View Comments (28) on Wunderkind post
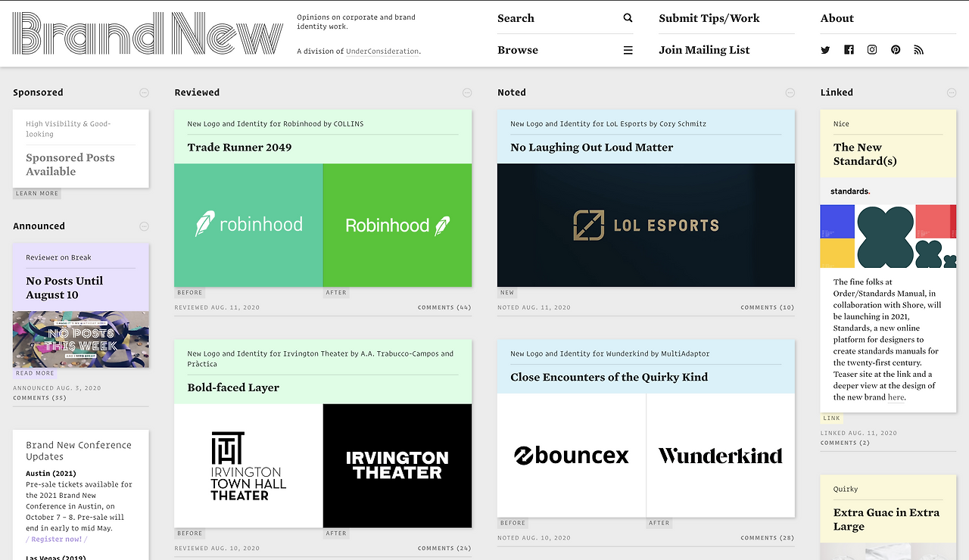This screenshot has width=969, height=560. point(768,538)
